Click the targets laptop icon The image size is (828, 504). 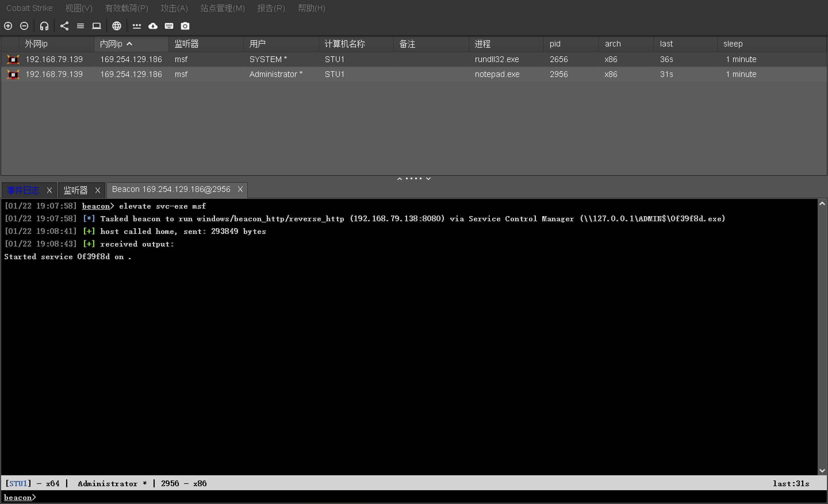[x=96, y=26]
